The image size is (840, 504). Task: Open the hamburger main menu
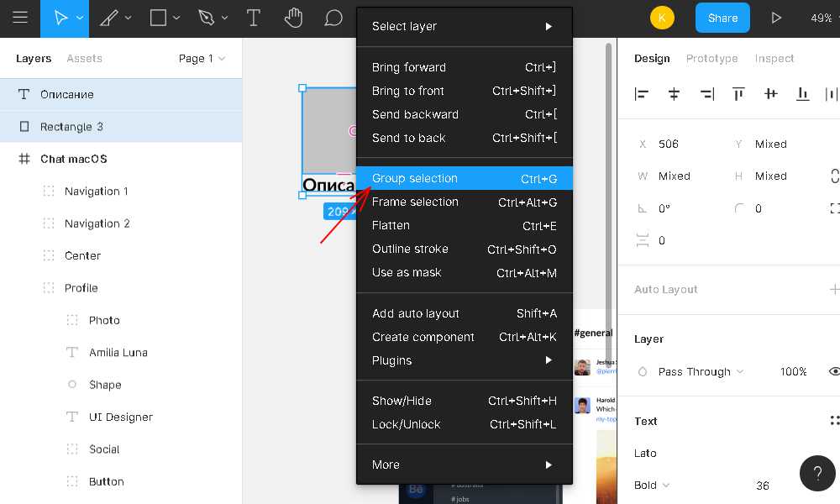tap(20, 18)
